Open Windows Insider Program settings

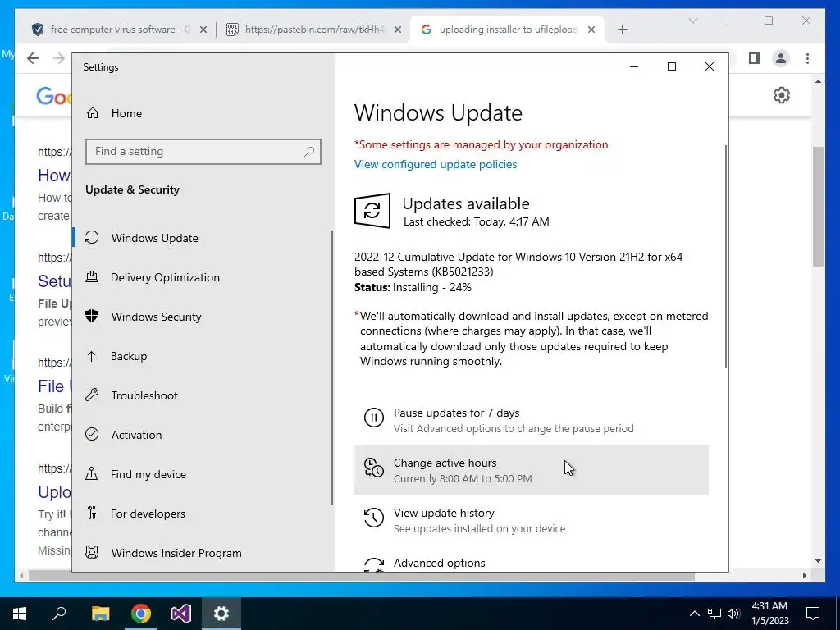(176, 553)
